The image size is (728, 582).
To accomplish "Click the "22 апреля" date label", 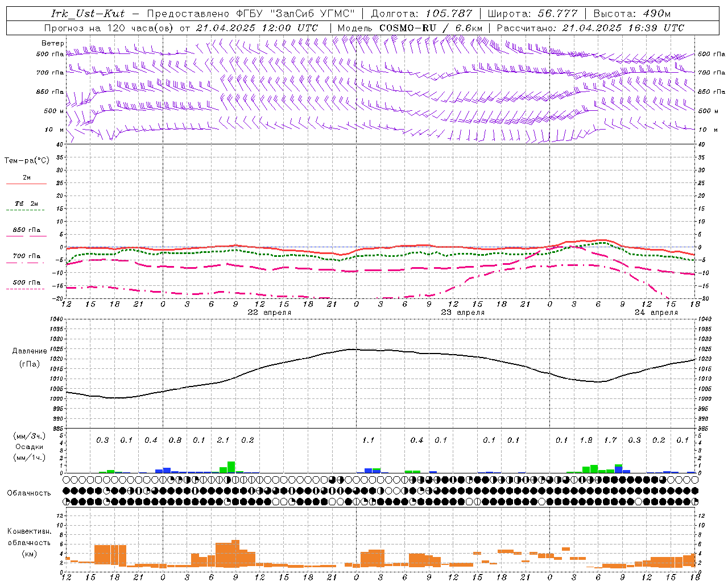I will tap(270, 313).
